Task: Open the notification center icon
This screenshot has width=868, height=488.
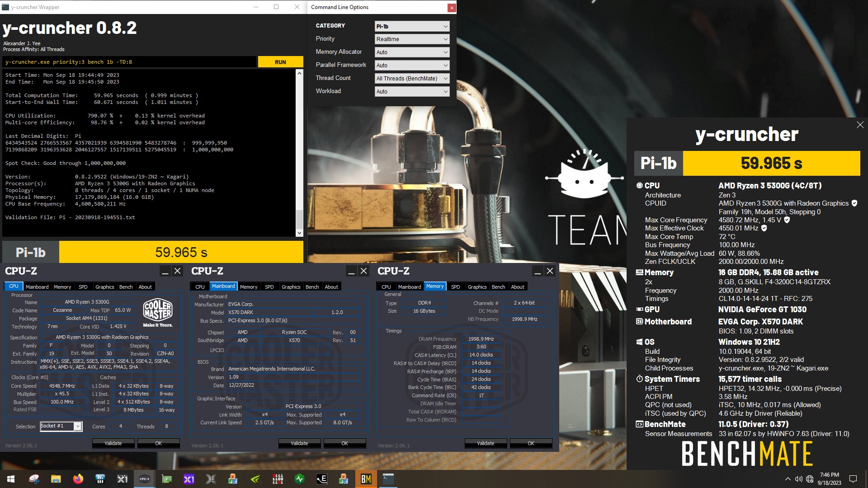Action: [853, 479]
